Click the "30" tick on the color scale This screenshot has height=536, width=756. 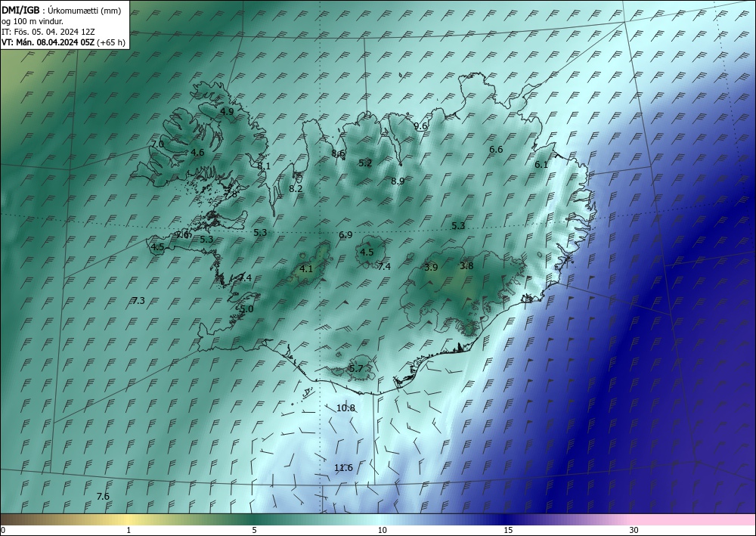[634, 530]
